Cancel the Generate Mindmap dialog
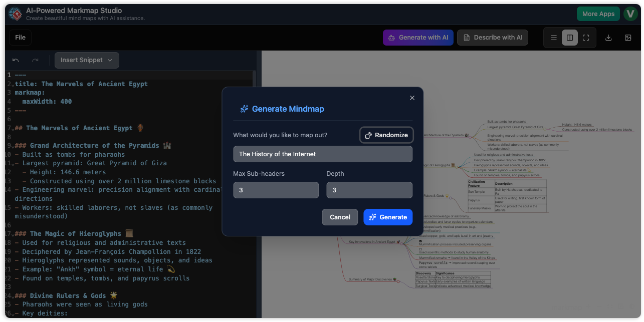Image resolution: width=644 pixels, height=322 pixels. [x=340, y=217]
